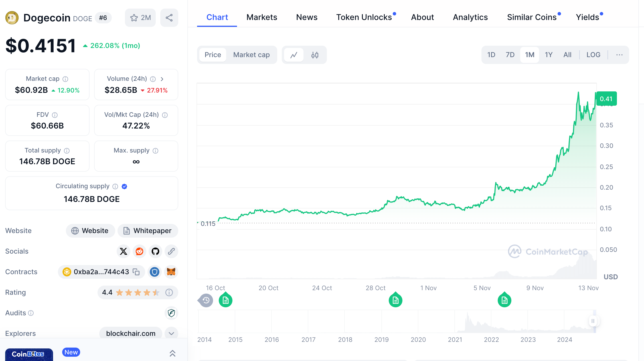The height and width of the screenshot is (361, 644).
Task: Select candlestick chart type
Action: (315, 55)
